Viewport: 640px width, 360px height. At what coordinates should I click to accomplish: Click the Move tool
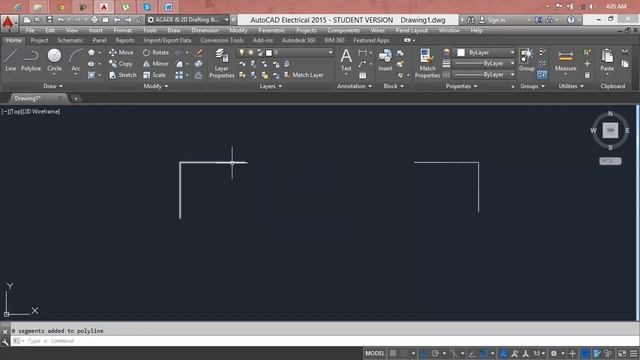pos(121,53)
